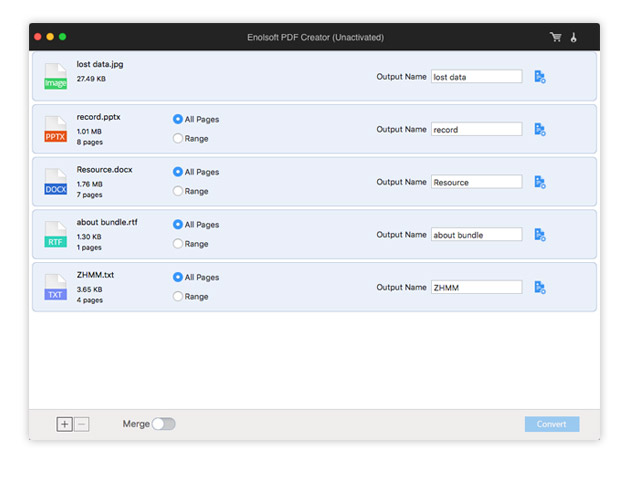The image size is (623, 483).
Task: Select the Resource.docx file name
Action: (104, 170)
